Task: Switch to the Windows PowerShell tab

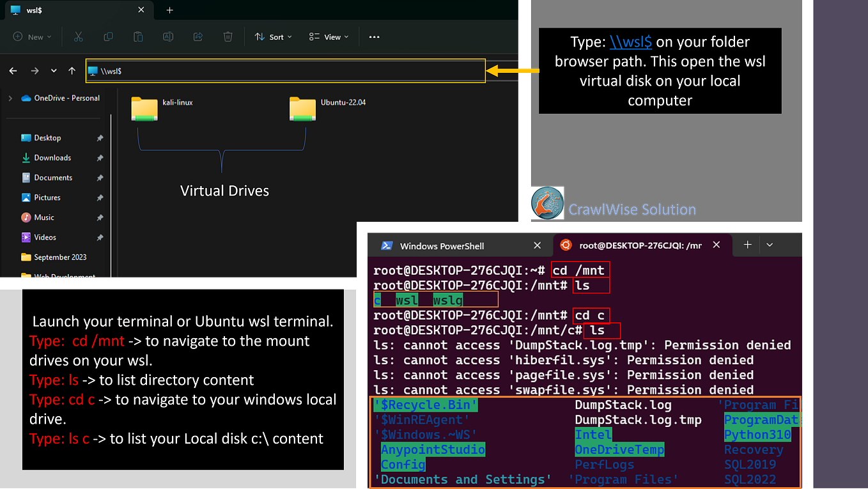Action: (441, 245)
